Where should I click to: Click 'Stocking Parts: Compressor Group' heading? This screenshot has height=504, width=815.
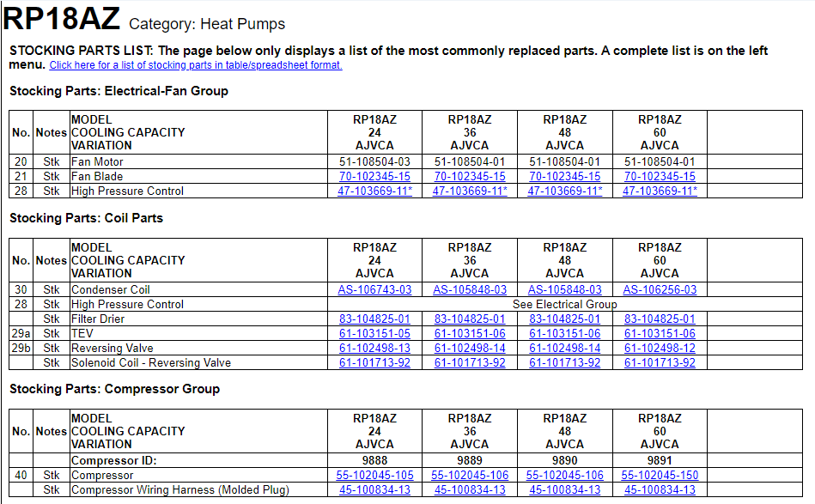click(x=114, y=389)
